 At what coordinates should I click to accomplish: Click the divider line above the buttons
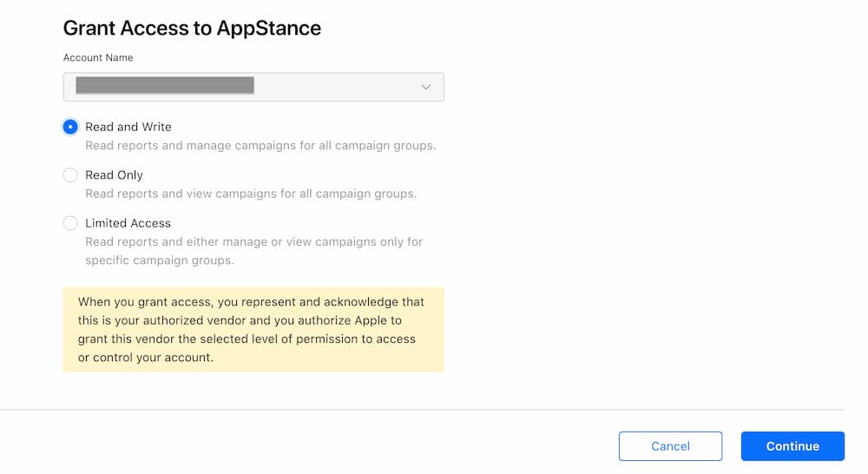[x=422, y=409]
